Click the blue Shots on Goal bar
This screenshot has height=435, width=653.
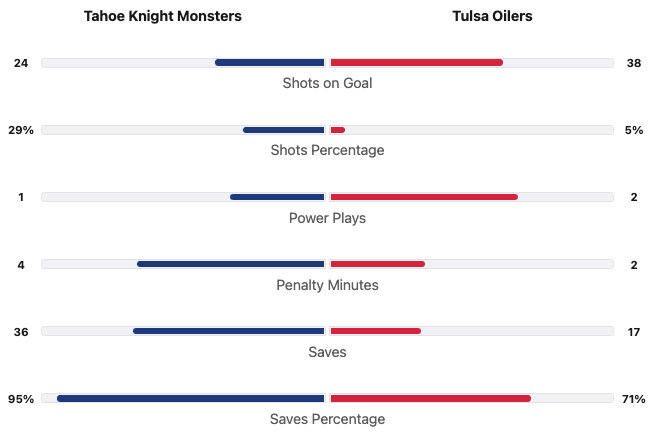pyautogui.click(x=270, y=63)
